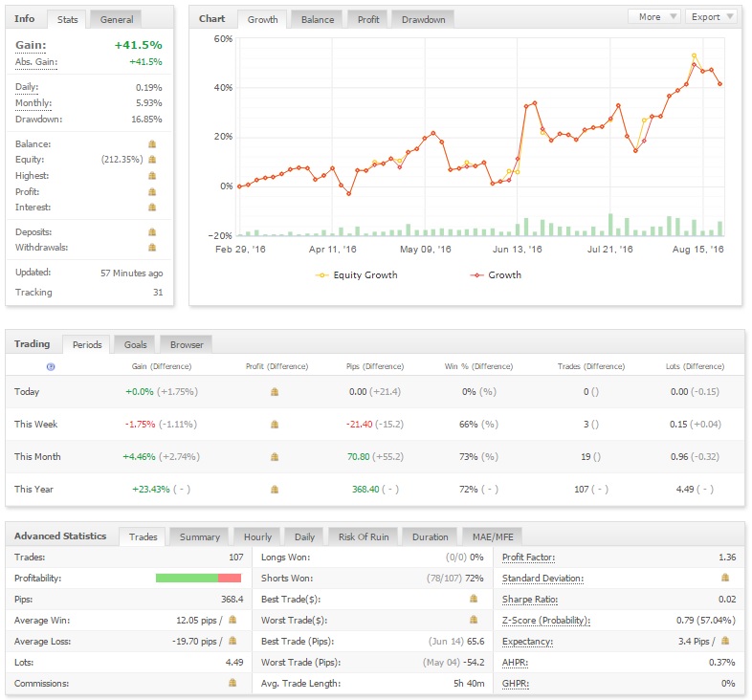This screenshot has height=700, width=752.
Task: Click the lock icon for Best Trade($)
Action: [x=474, y=599]
